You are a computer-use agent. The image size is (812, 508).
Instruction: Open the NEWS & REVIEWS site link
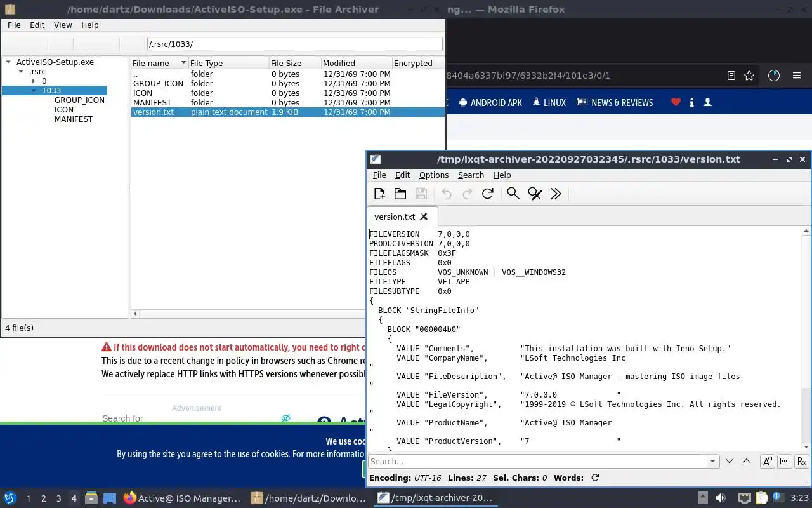pyautogui.click(x=615, y=102)
